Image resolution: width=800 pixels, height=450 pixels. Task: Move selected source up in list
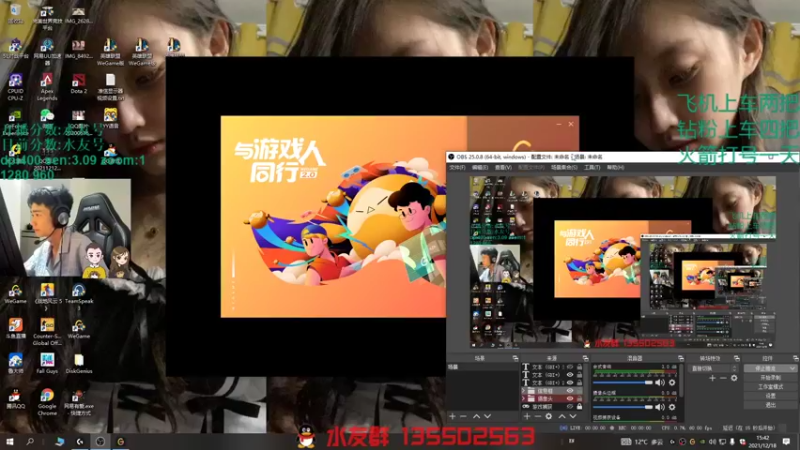[x=562, y=416]
